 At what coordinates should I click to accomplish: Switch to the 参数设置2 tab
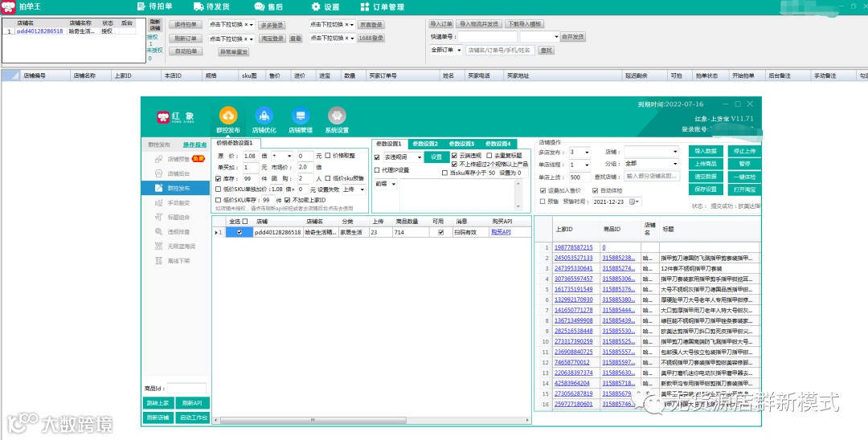pyautogui.click(x=425, y=144)
